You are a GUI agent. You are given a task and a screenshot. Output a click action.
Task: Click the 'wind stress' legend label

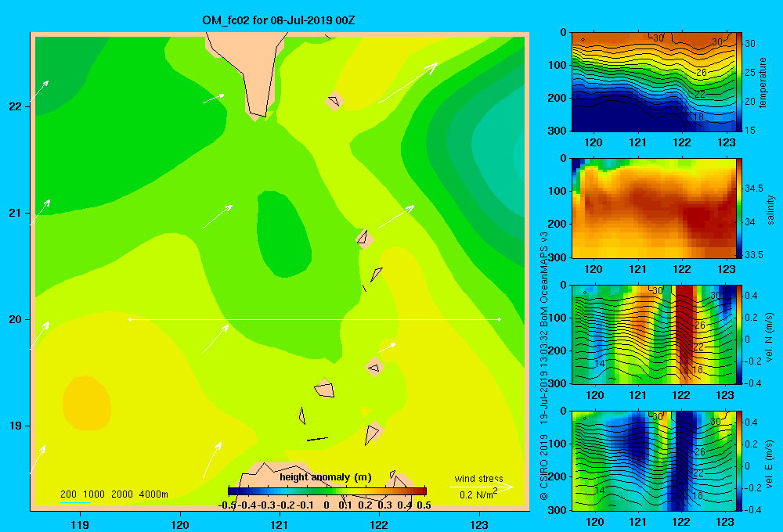(478, 478)
